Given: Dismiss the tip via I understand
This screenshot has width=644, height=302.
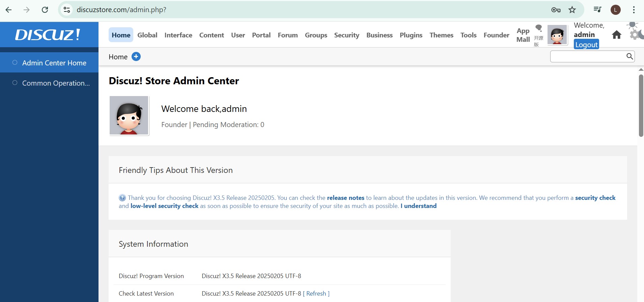Looking at the screenshot, I should [x=418, y=206].
